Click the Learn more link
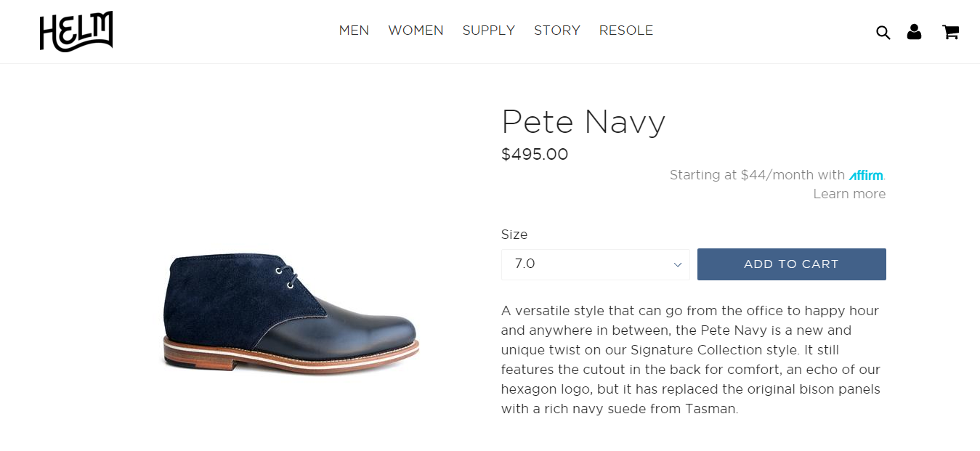 pos(849,194)
